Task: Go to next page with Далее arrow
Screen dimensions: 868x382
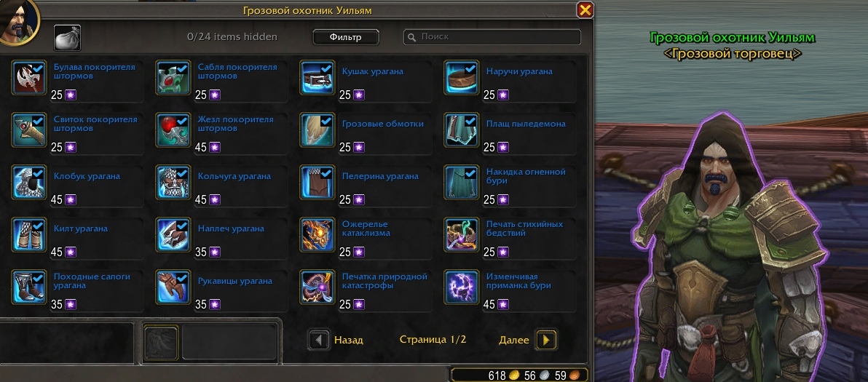Action: (546, 340)
